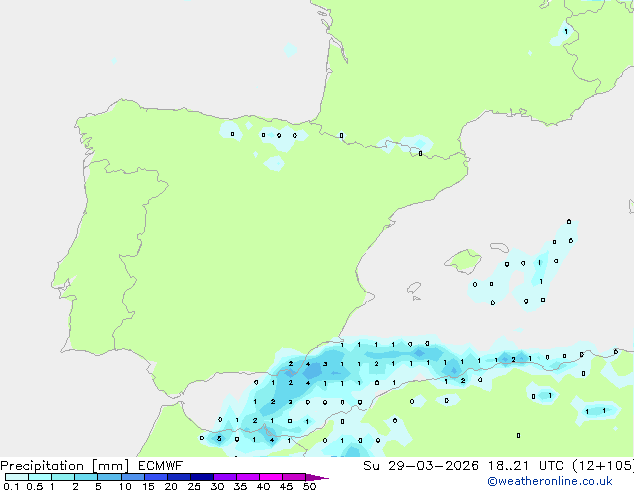Click the Mallorca island on the map
The image size is (634, 490).
[463, 261]
